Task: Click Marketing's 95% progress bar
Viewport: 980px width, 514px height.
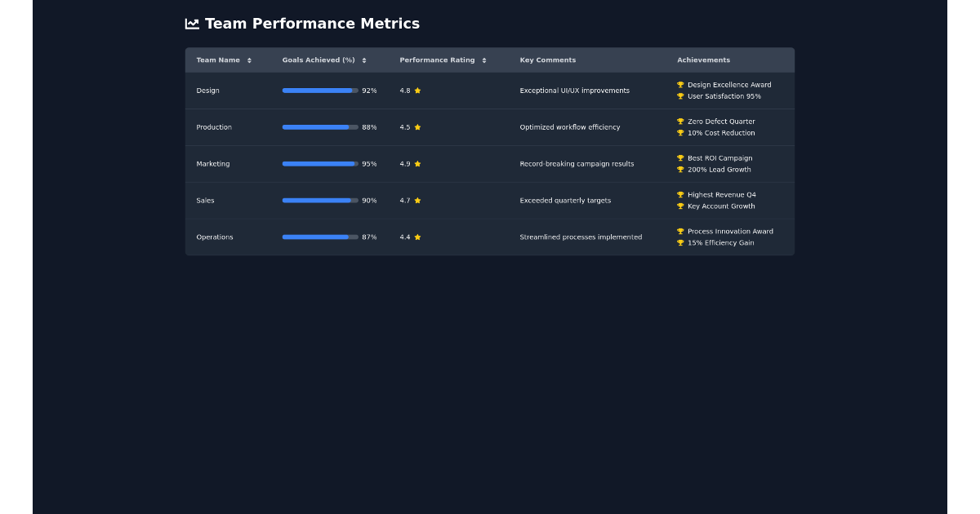Action: pos(318,164)
